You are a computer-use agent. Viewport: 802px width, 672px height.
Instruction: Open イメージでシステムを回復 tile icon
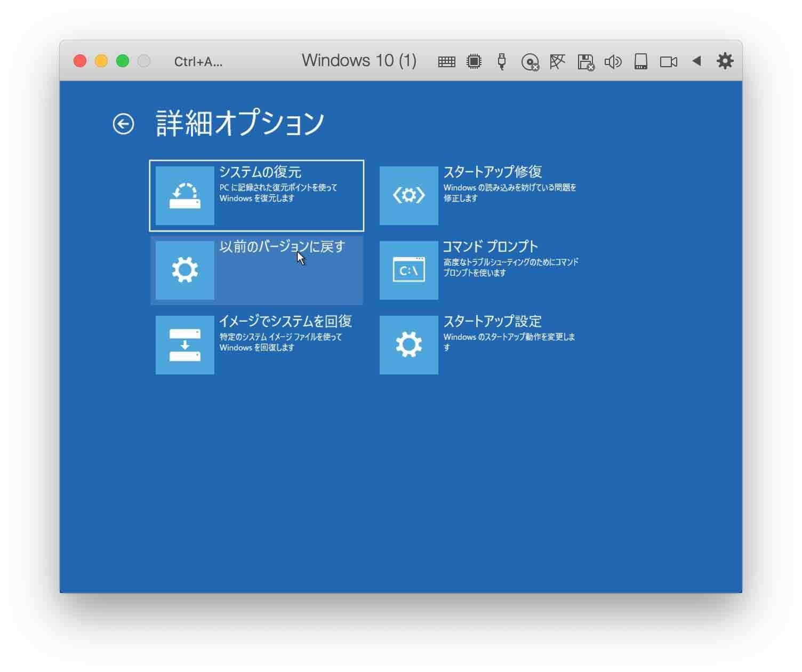pos(185,345)
